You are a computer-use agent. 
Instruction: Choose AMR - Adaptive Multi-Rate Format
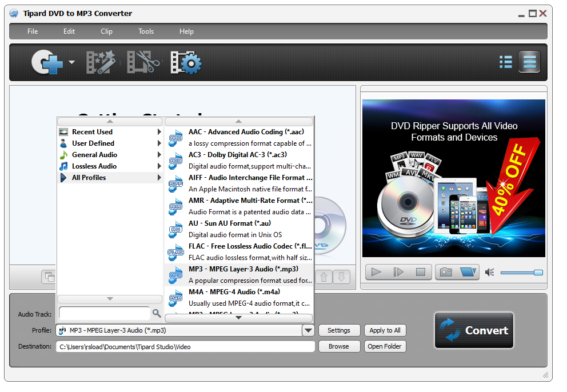239,206
